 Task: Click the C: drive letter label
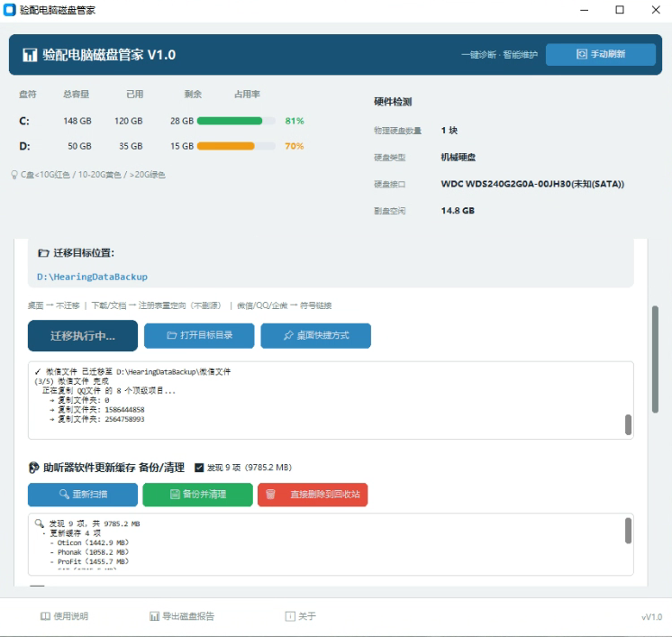click(24, 121)
